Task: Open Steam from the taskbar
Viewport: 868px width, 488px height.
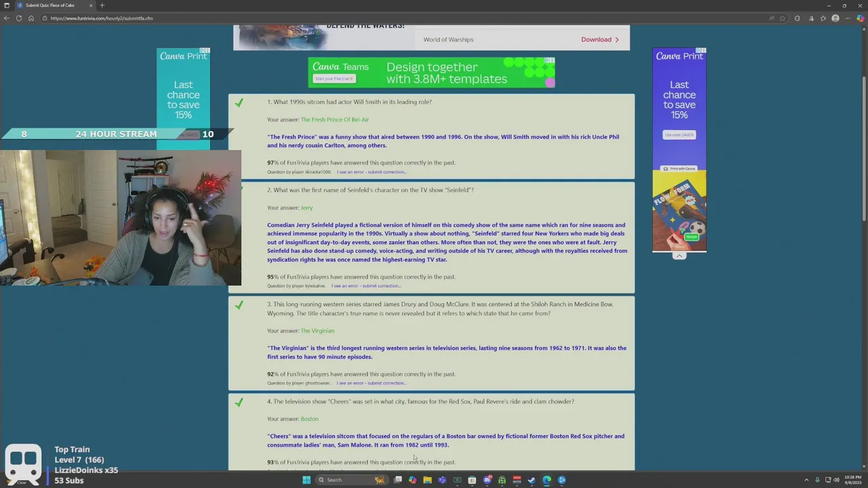Action: pyautogui.click(x=532, y=480)
